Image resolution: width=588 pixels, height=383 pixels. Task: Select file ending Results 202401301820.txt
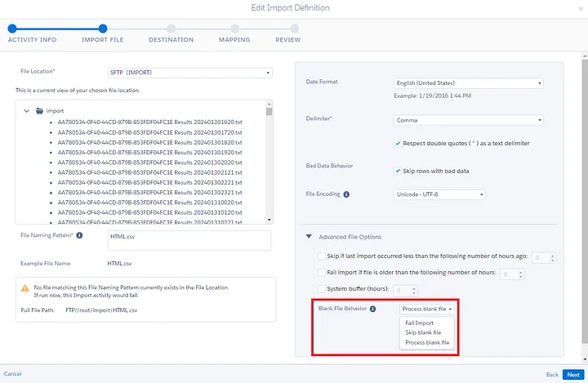coord(149,143)
